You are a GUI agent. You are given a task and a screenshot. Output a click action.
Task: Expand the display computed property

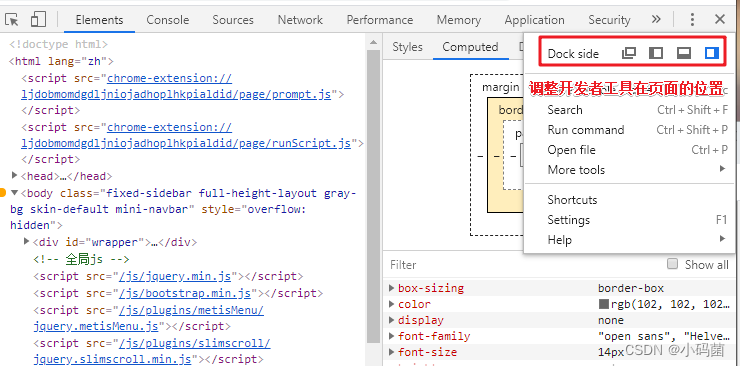tap(392, 320)
